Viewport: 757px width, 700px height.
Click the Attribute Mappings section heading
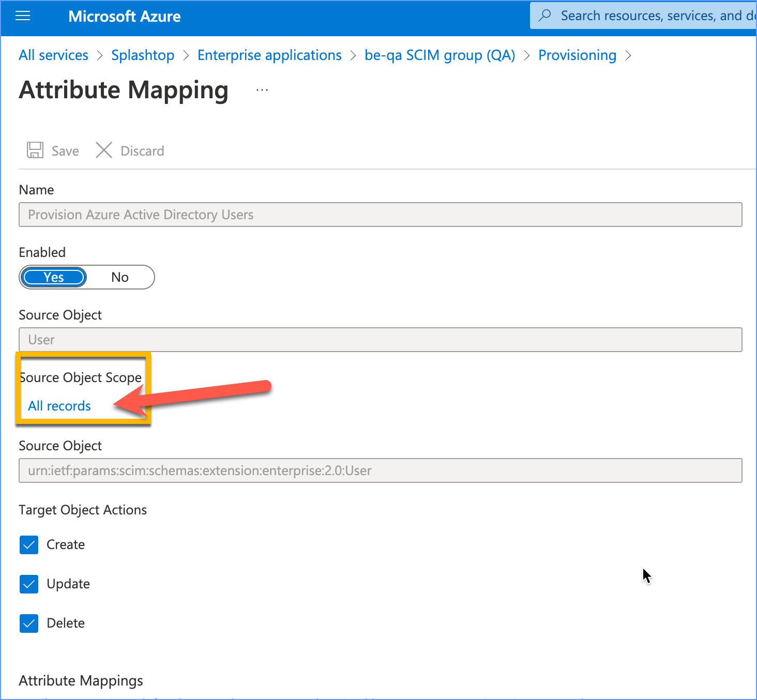(x=81, y=681)
